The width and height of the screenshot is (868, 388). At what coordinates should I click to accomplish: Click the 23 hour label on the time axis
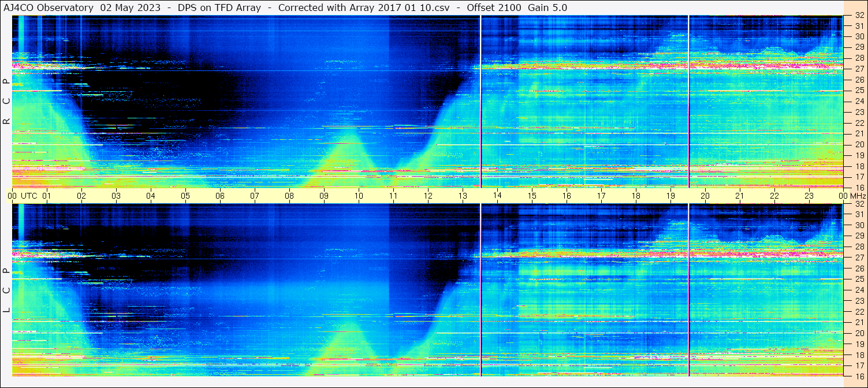coord(809,196)
